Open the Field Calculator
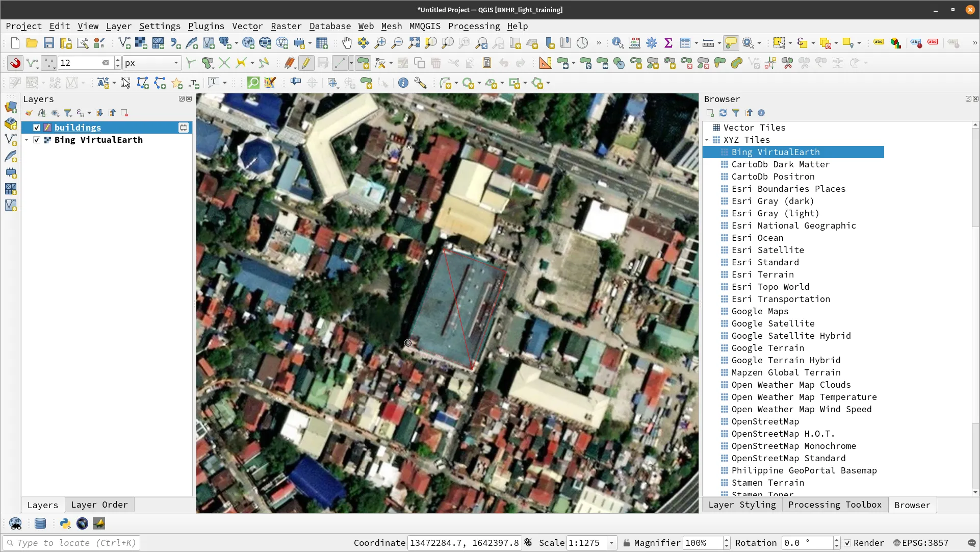This screenshot has width=980, height=552. [x=634, y=43]
